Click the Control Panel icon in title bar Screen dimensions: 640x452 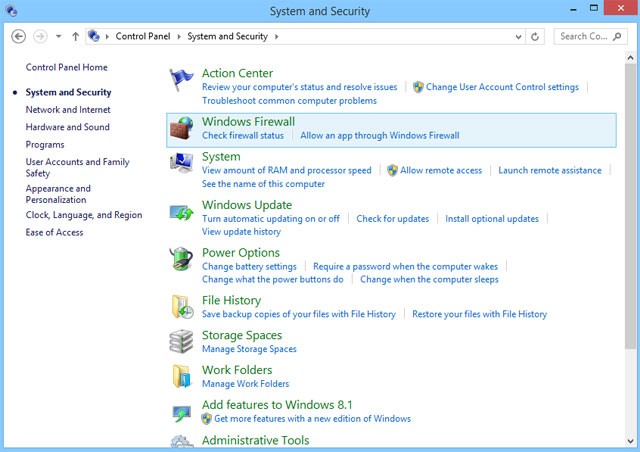point(11,11)
